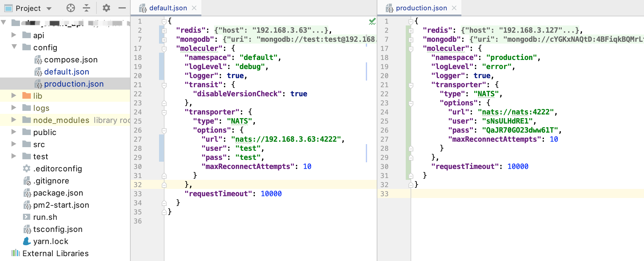644x261 pixels.
Task: Click line number 33 in production.json gutter
Action: pyautogui.click(x=384, y=194)
